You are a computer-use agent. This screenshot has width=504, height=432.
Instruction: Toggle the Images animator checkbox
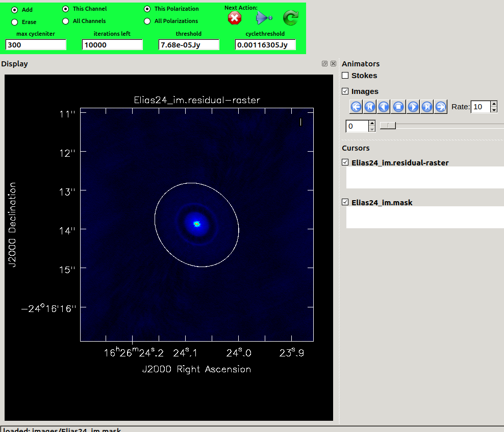pos(345,91)
